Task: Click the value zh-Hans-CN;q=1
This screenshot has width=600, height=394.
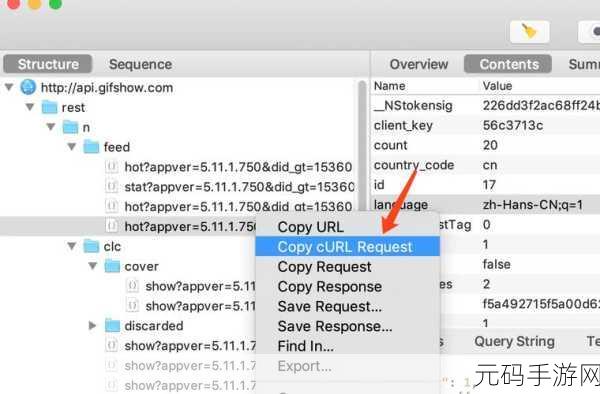Action: (x=532, y=205)
